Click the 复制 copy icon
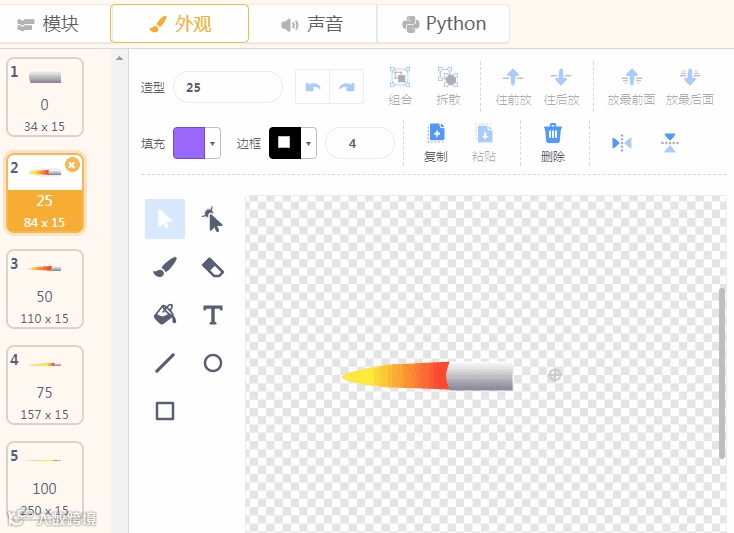Viewport: 734px width, 533px height. click(436, 134)
